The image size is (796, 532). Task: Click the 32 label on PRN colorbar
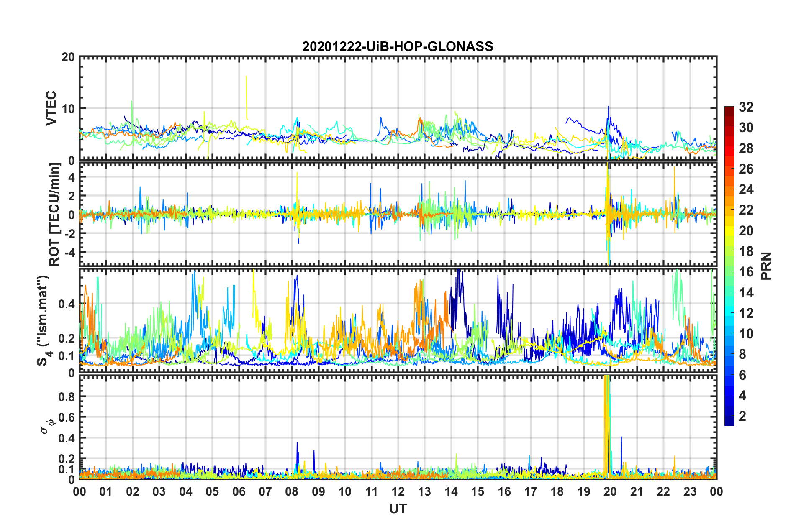(x=746, y=107)
